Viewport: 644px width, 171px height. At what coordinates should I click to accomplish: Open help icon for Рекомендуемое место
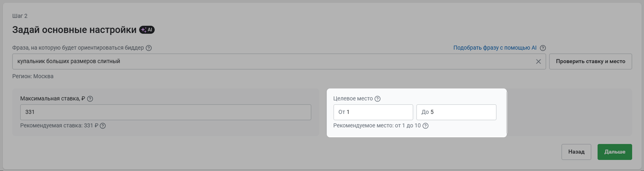click(x=425, y=126)
